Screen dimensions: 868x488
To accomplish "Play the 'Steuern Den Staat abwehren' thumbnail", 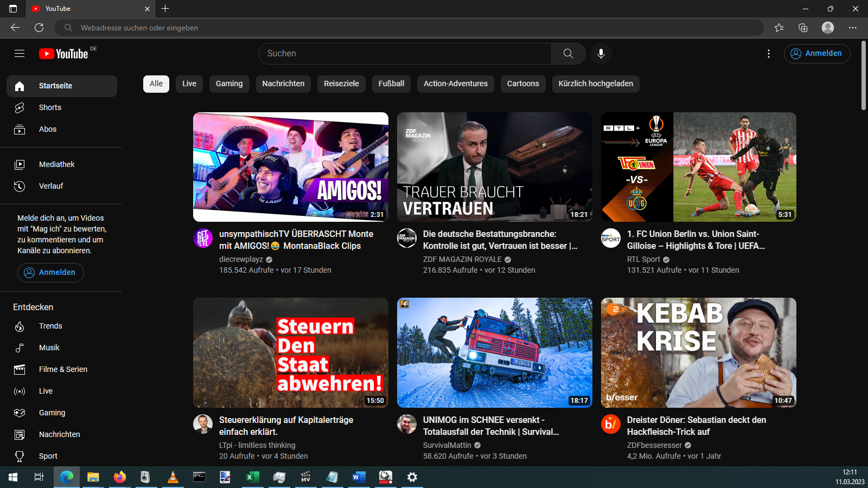I will [x=291, y=352].
